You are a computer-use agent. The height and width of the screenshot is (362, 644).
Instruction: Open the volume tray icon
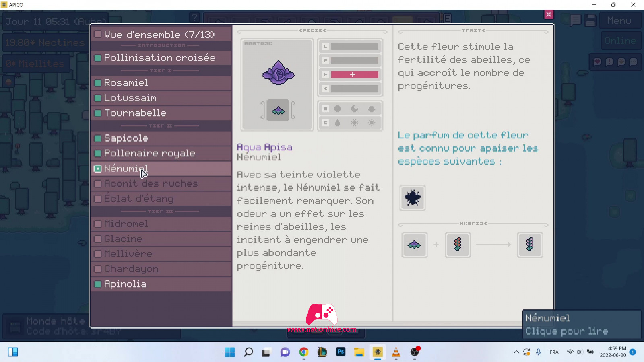click(x=580, y=352)
